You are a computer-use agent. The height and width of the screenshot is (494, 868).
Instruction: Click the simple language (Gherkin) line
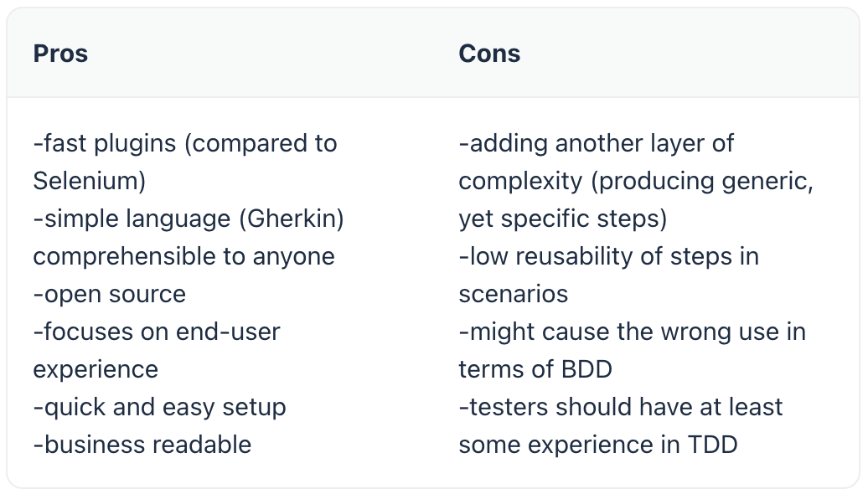(189, 219)
